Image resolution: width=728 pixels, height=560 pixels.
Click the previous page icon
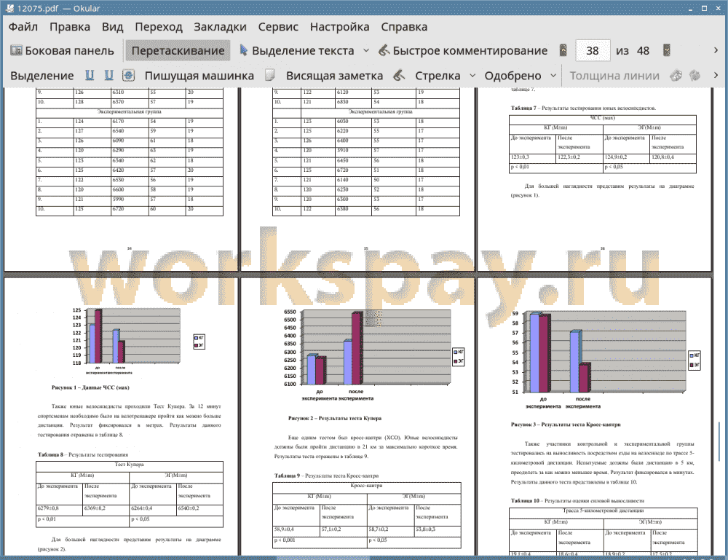pyautogui.click(x=563, y=50)
